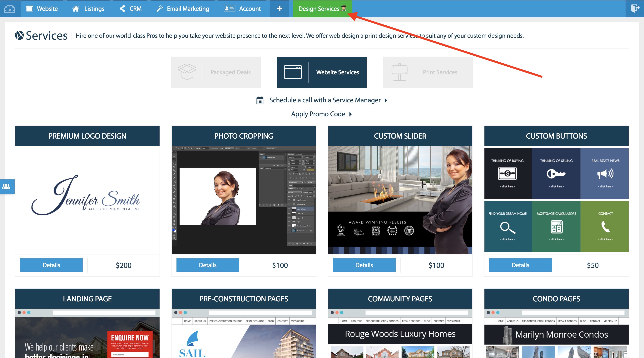Image resolution: width=644 pixels, height=358 pixels.
Task: Switch to Packaged Deals category
Action: point(216,72)
